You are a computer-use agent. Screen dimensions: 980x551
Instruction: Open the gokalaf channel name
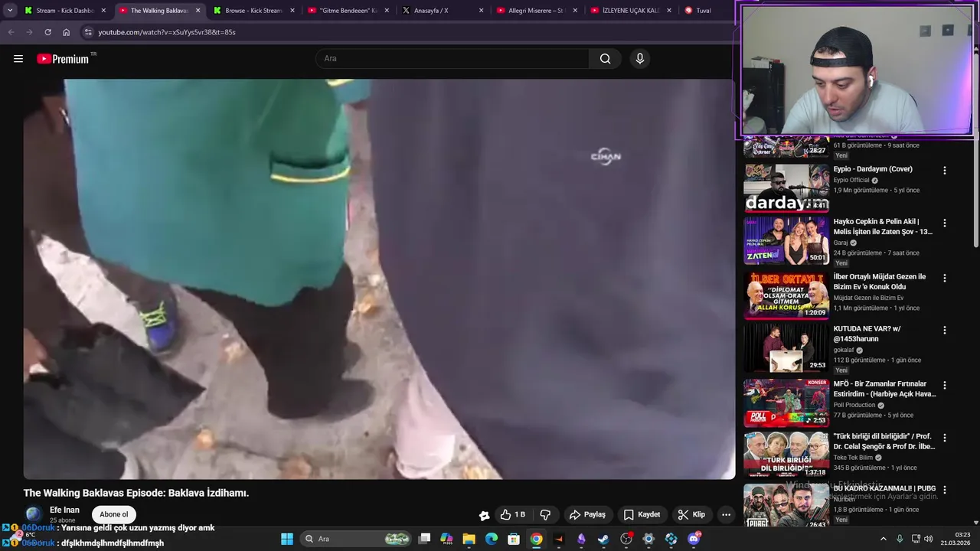pos(844,350)
